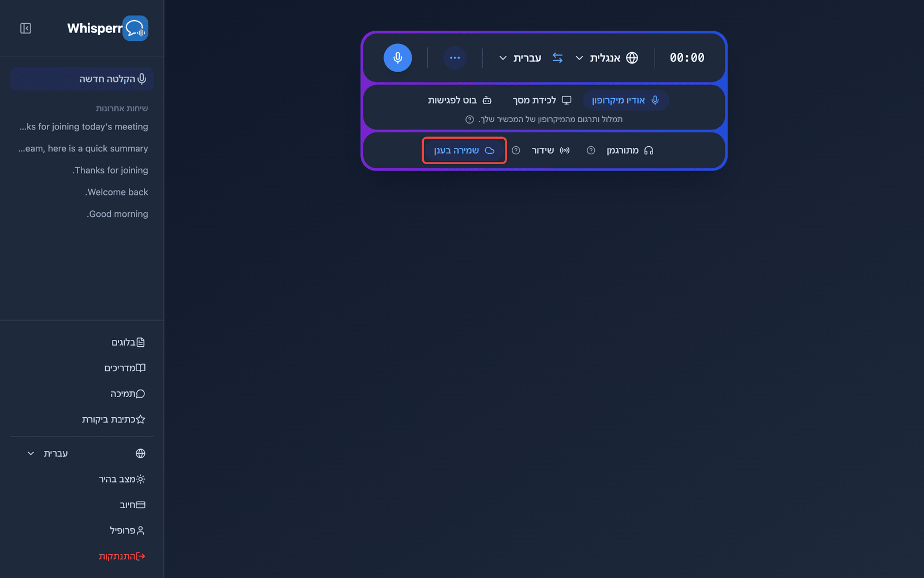The width and height of the screenshot is (924, 578).
Task: Click the help icon beside the microphone description
Action: click(470, 119)
